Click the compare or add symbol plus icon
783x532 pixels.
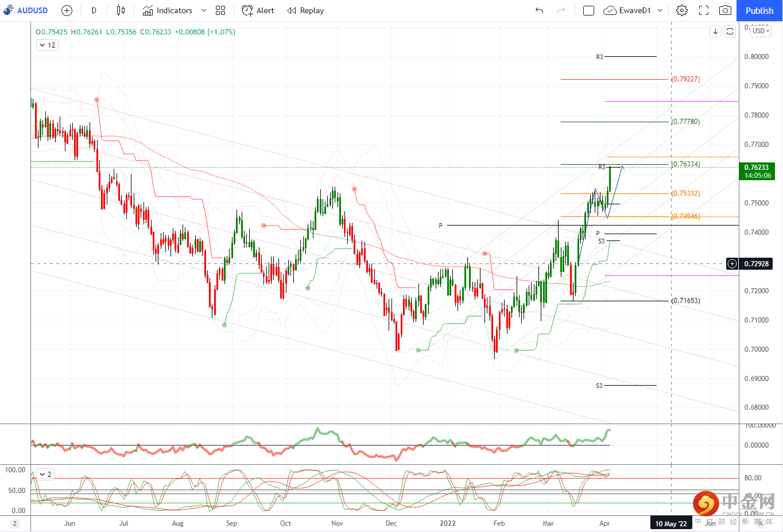pyautogui.click(x=67, y=10)
